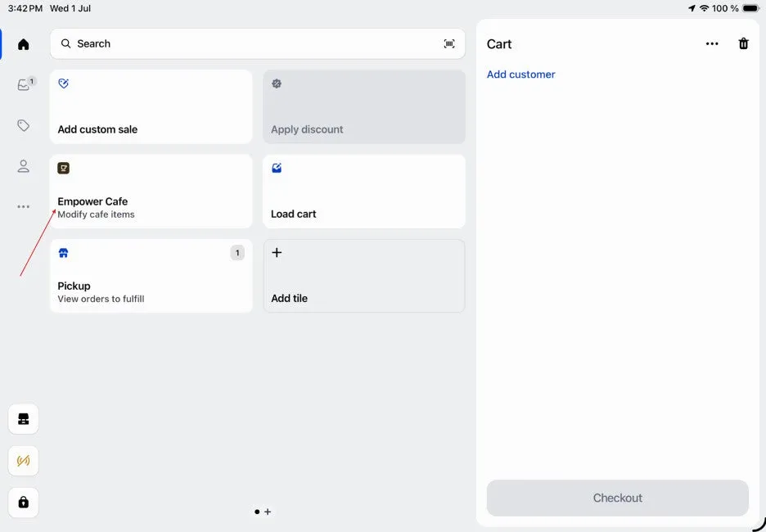Lock the POS with lock icon
Screen dimensions: 766x532
[x=24, y=503]
